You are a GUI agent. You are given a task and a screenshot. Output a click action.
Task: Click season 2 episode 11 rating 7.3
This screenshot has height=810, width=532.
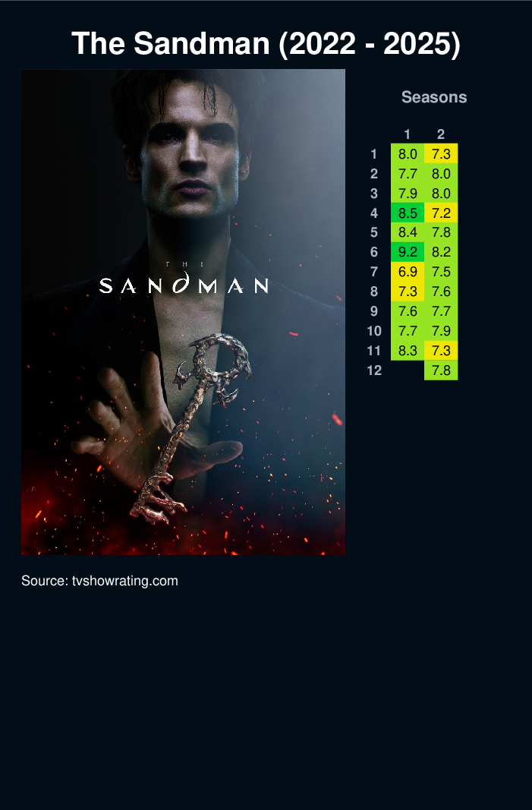[x=441, y=351]
